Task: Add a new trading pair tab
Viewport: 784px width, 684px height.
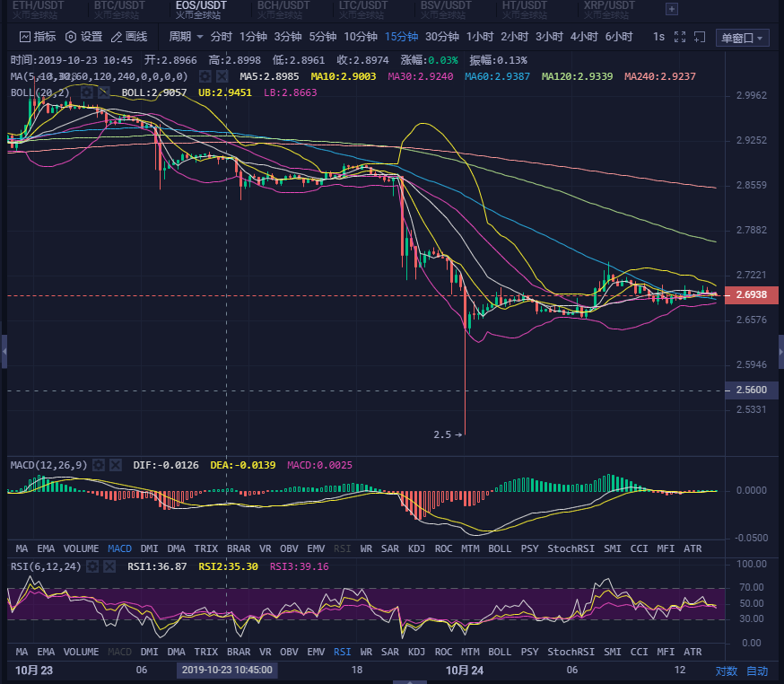Action: coord(671,9)
